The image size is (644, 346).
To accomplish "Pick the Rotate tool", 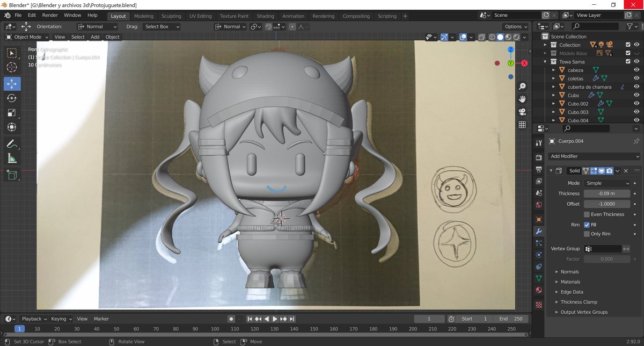I will click(x=12, y=98).
